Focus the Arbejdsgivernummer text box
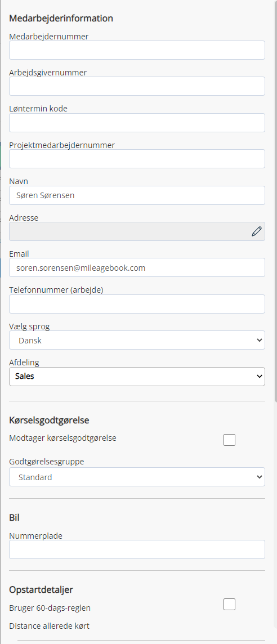Screen dimensions: 277x644 [x=137, y=86]
